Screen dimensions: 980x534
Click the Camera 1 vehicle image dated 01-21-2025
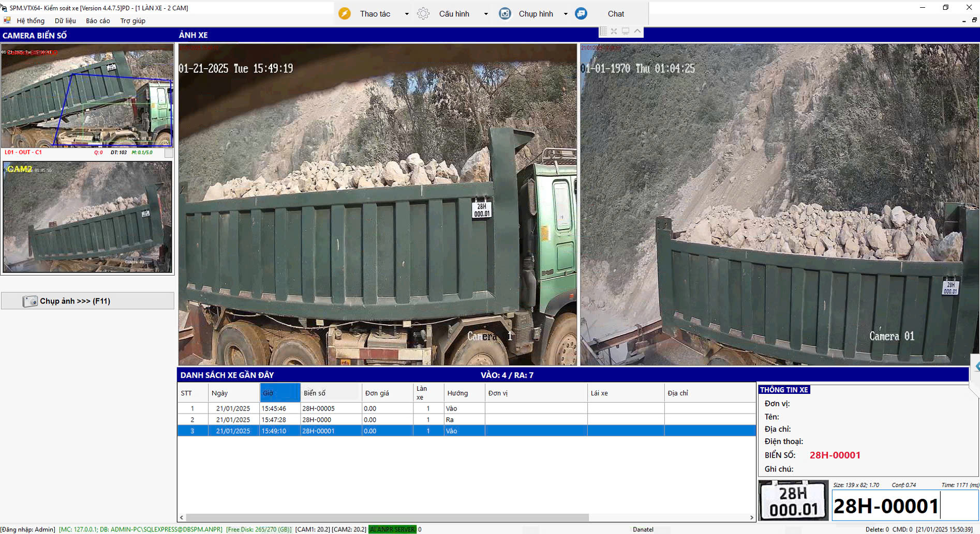coord(378,205)
